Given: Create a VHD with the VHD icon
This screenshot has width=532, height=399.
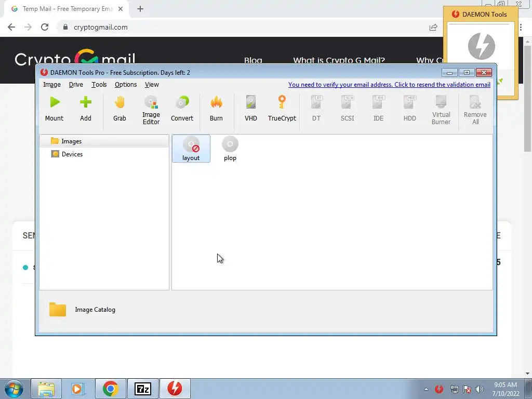Looking at the screenshot, I should 251,109.
